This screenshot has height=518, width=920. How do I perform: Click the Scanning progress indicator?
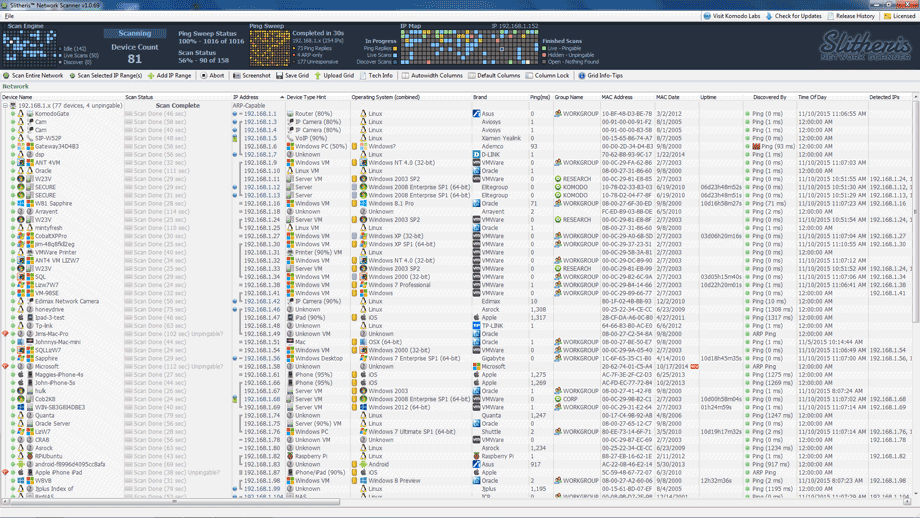tap(135, 33)
